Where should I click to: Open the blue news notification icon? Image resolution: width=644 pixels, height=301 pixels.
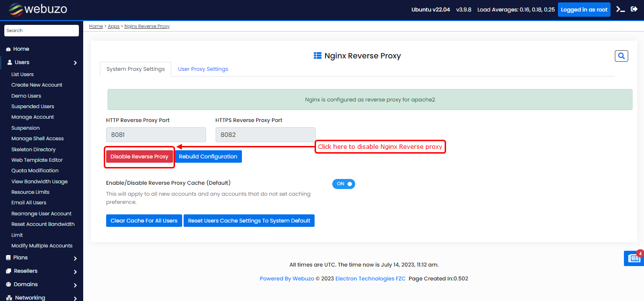pos(634,258)
